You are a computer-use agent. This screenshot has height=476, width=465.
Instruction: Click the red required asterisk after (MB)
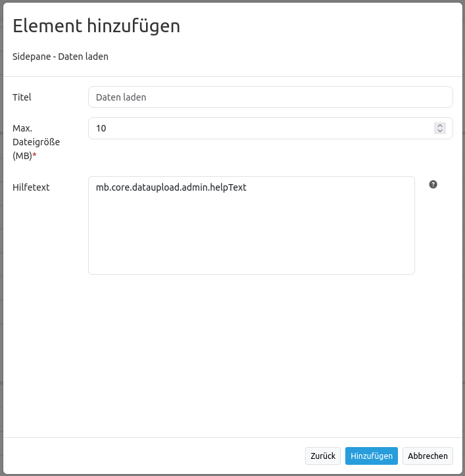click(34, 156)
